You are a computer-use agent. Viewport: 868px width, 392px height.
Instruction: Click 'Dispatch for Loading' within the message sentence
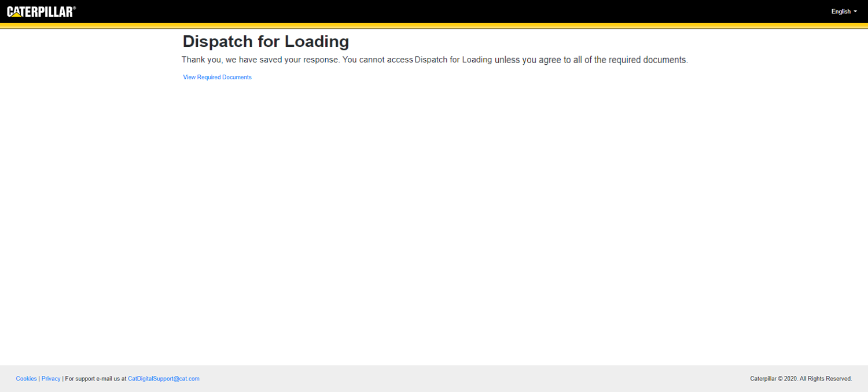(453, 60)
